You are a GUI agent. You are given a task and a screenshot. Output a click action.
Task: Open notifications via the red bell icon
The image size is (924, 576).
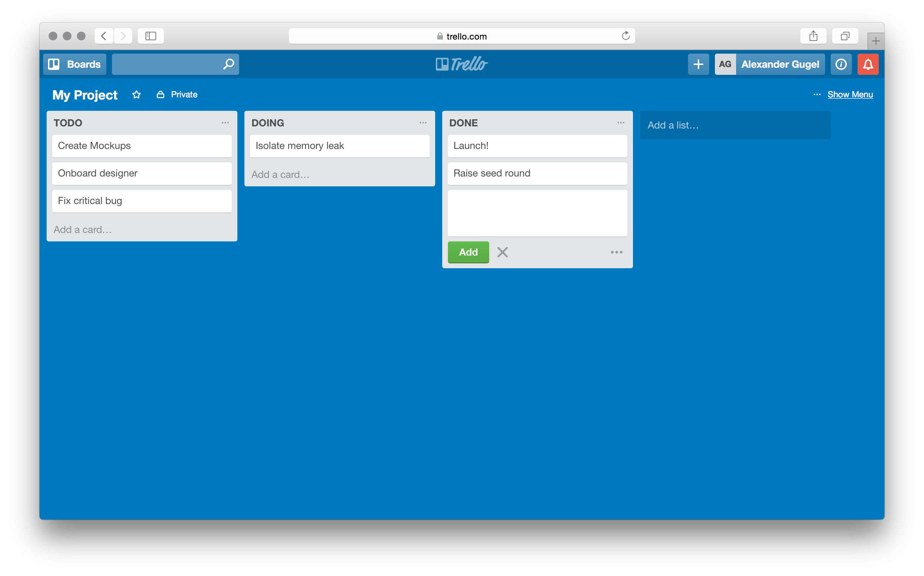(868, 64)
